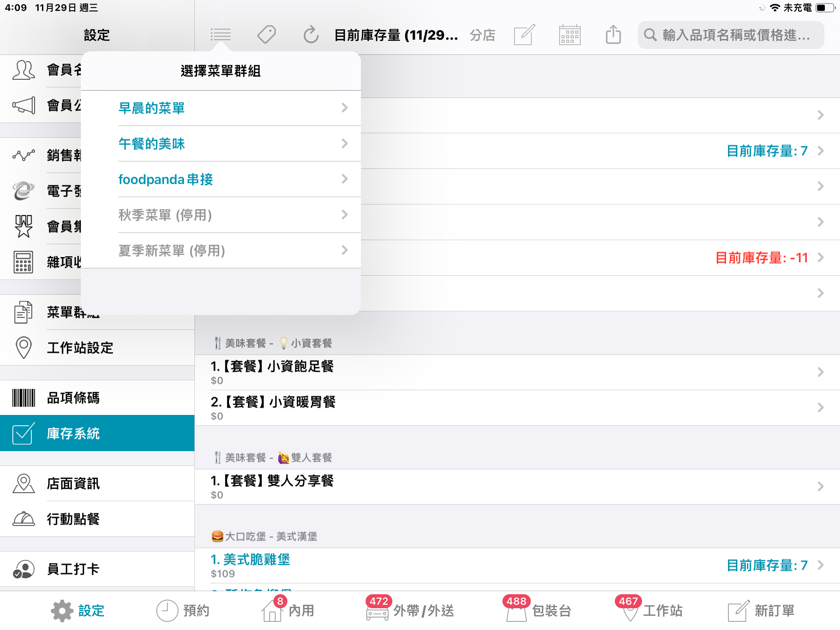Tap the item name or price search field
The image size is (840, 630).
[x=731, y=35]
